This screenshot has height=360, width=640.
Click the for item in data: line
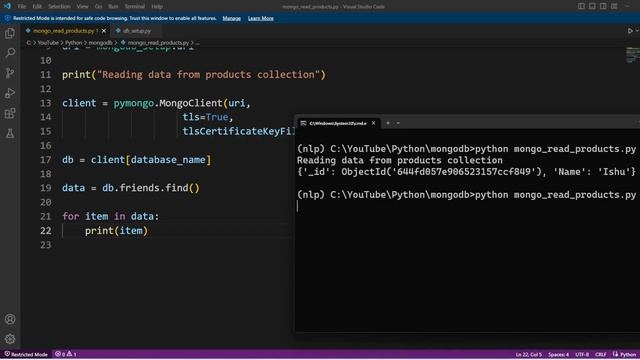(x=110, y=216)
